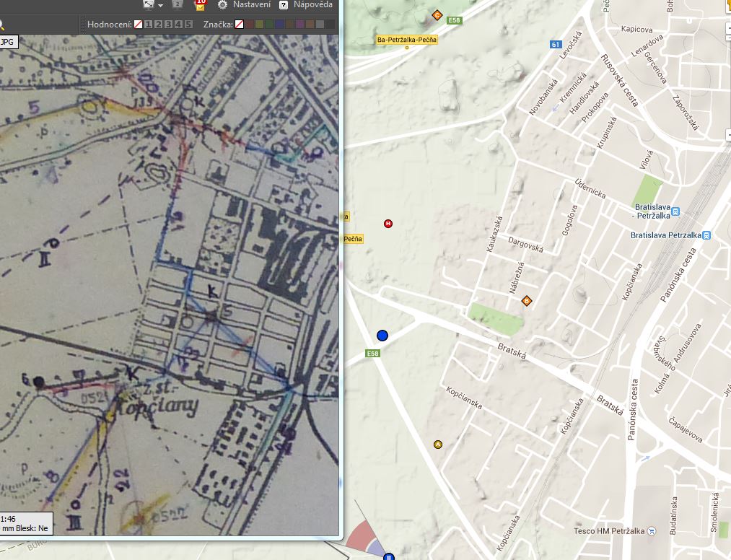Click the Bratislava Petrzalka train station icon
The image size is (731, 560).
[x=706, y=235]
